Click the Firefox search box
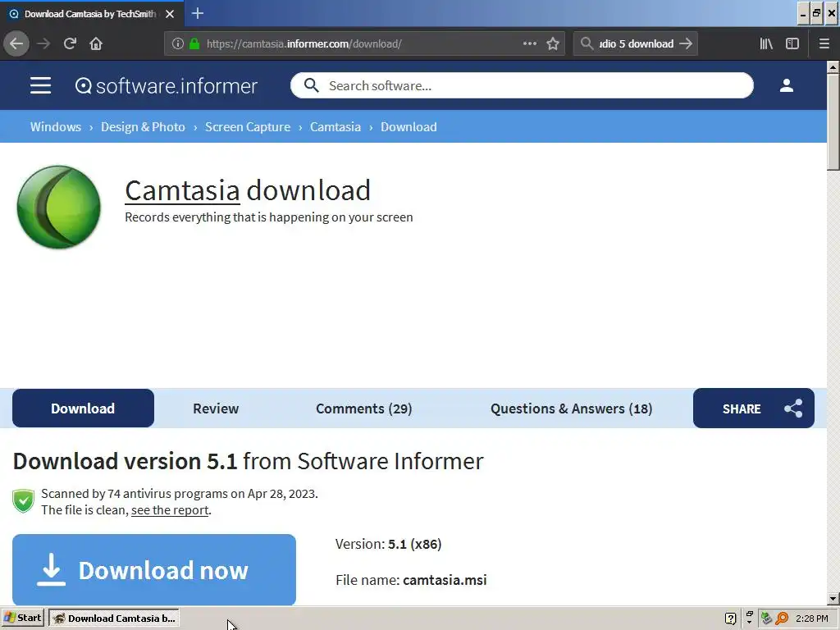 [636, 43]
